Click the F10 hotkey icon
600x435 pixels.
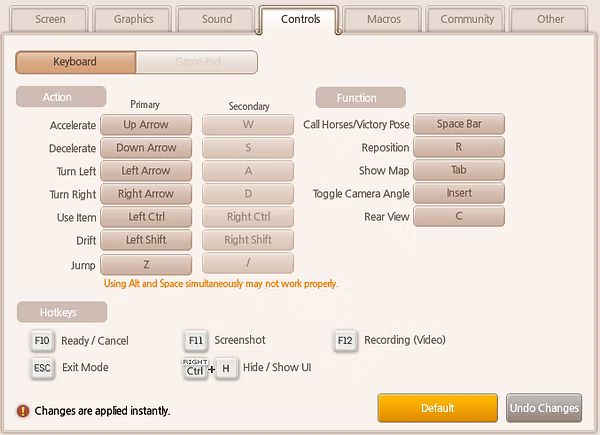[42, 341]
